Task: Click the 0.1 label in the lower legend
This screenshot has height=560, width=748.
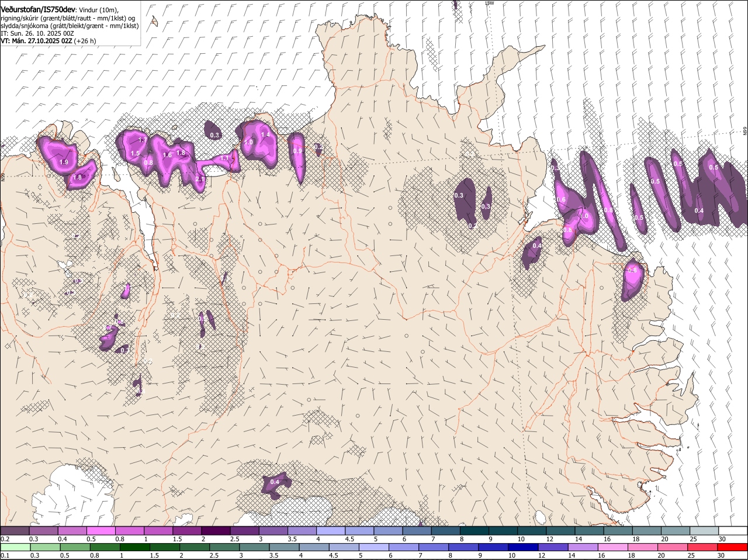Action: pos(5,555)
